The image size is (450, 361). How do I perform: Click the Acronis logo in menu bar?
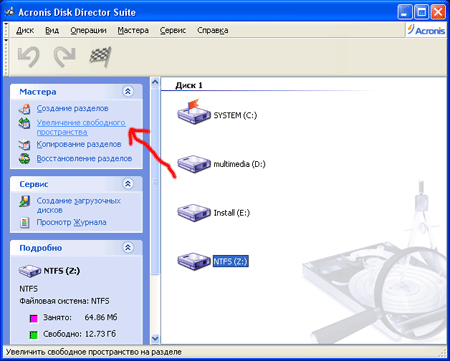[x=426, y=30]
